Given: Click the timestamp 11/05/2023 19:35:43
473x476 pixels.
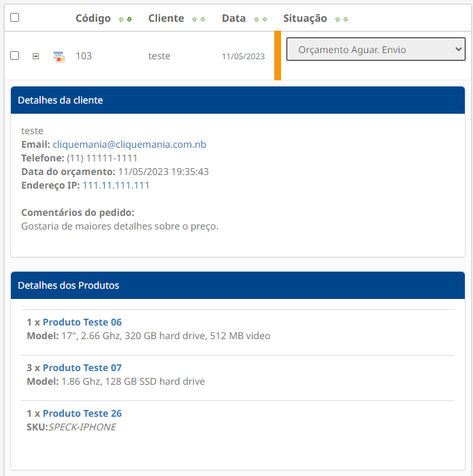Looking at the screenshot, I should pyautogui.click(x=163, y=172).
